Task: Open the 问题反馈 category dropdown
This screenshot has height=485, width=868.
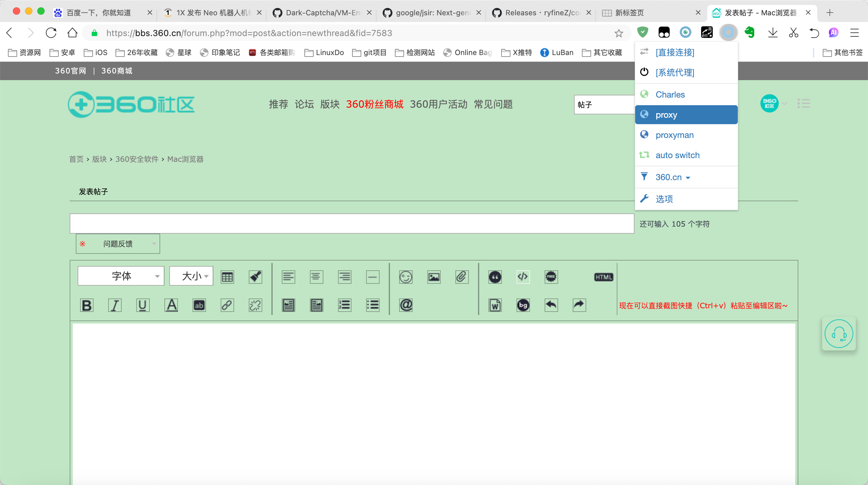Action: pyautogui.click(x=118, y=243)
